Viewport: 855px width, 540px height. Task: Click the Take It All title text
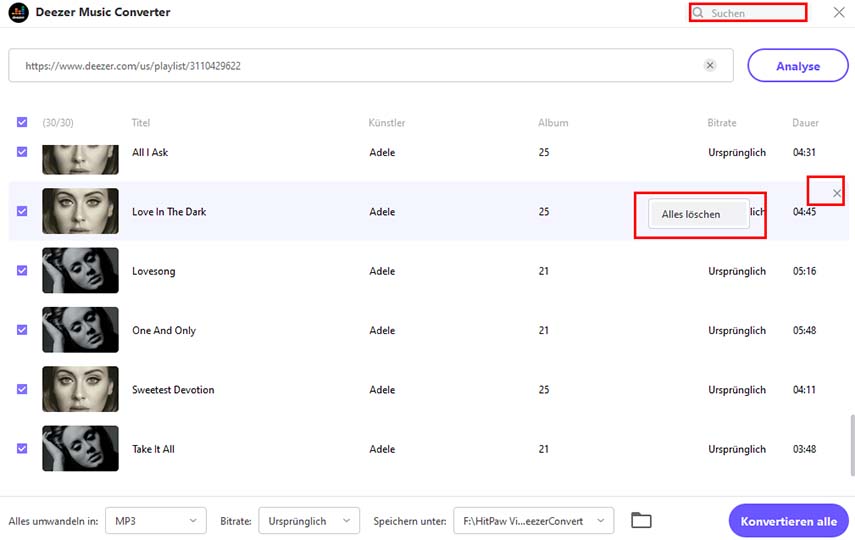point(153,449)
